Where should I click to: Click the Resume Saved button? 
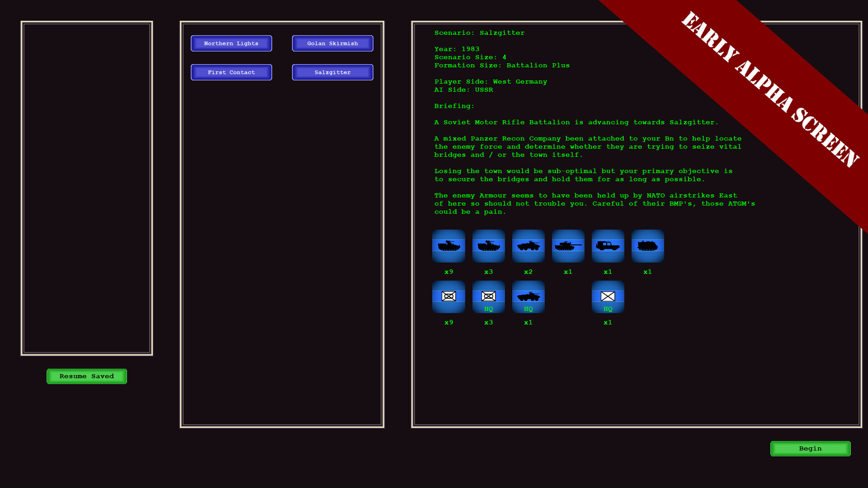pyautogui.click(x=86, y=376)
